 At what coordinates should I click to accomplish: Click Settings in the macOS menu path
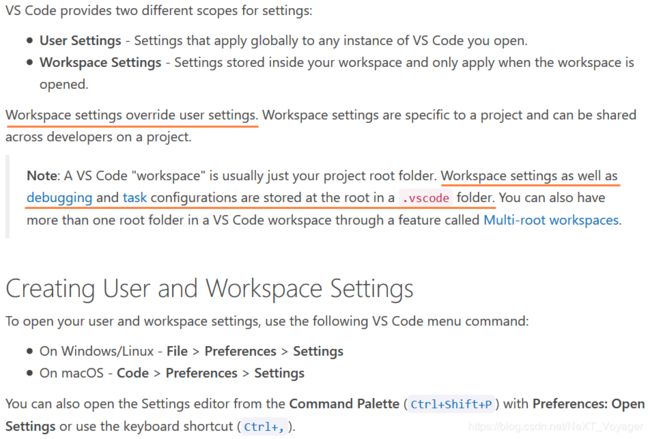click(x=279, y=374)
